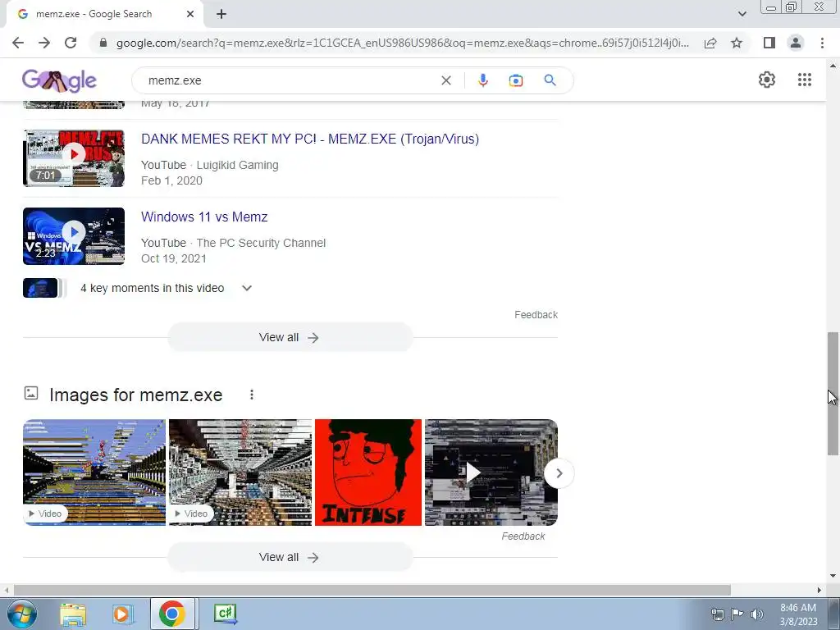Open the C# application in taskbar
The image size is (840, 630).
[x=226, y=614]
